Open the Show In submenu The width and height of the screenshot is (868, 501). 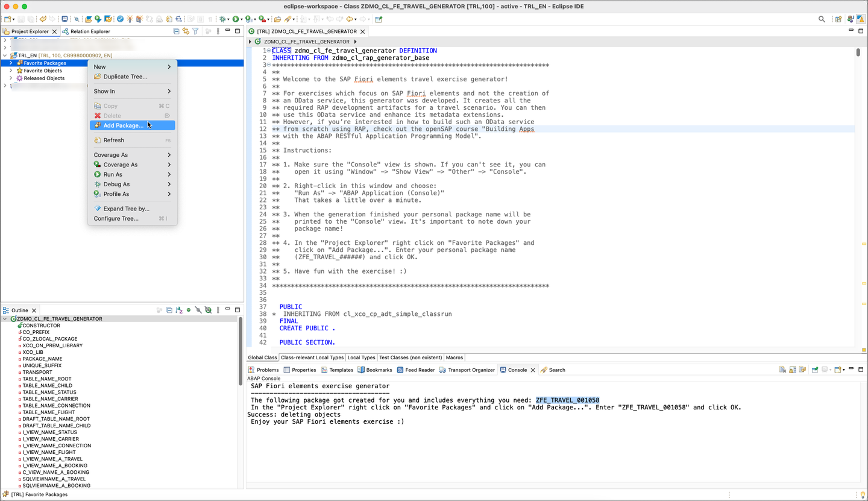coord(133,92)
